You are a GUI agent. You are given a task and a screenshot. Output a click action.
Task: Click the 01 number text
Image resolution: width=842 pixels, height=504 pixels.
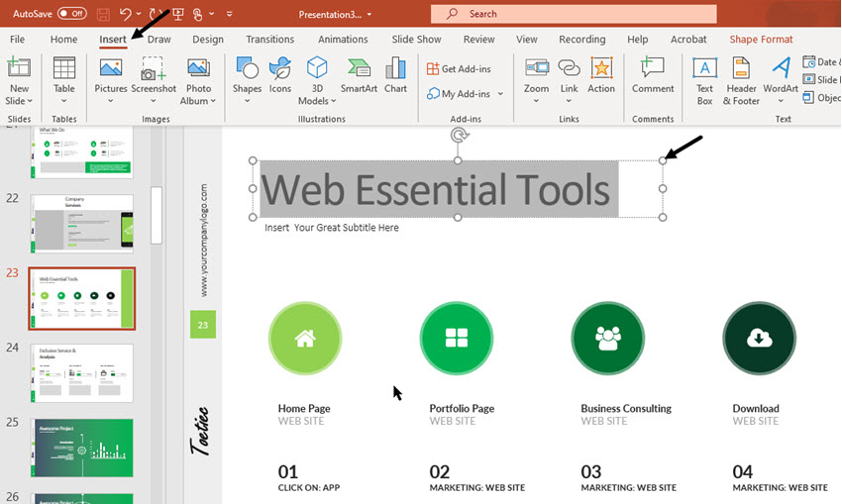pyautogui.click(x=288, y=471)
